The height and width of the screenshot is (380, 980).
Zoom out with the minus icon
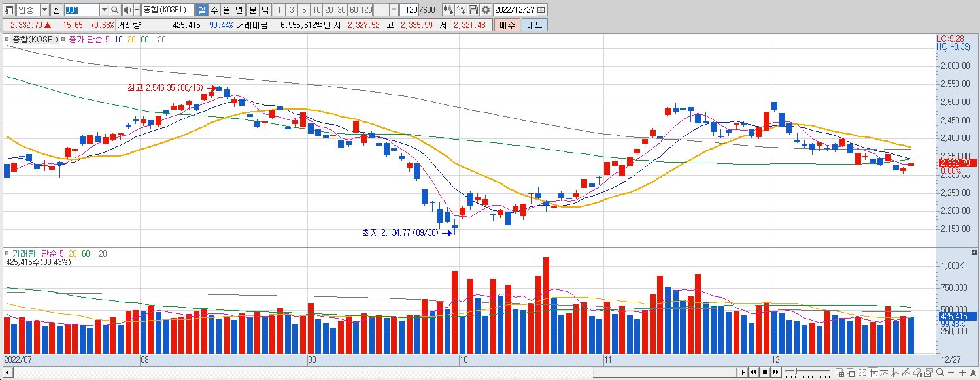click(x=951, y=373)
